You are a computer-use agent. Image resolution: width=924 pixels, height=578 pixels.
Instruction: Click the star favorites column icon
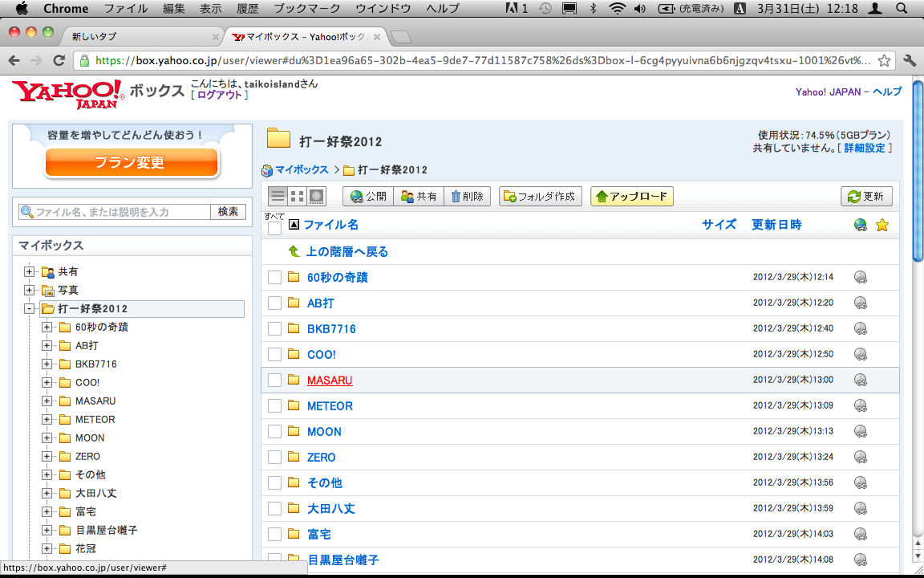pyautogui.click(x=882, y=225)
